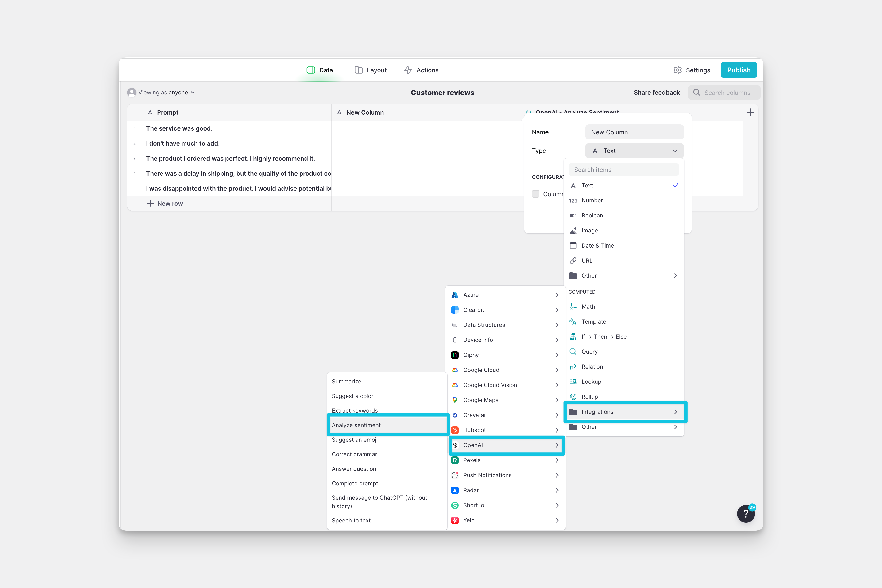Pick the Google Maps integration icon
The image size is (882, 588).
point(454,400)
